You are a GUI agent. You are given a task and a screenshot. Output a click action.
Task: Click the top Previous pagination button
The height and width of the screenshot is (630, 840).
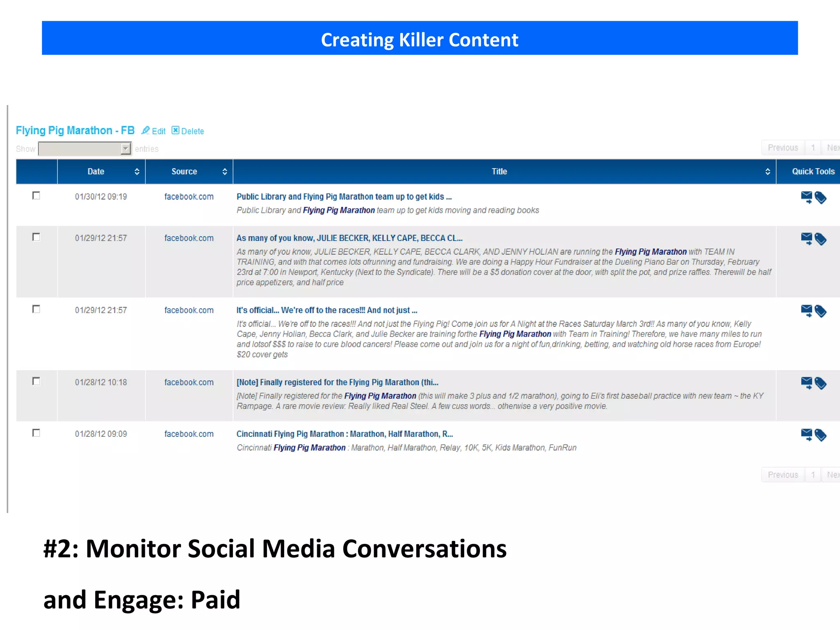783,148
